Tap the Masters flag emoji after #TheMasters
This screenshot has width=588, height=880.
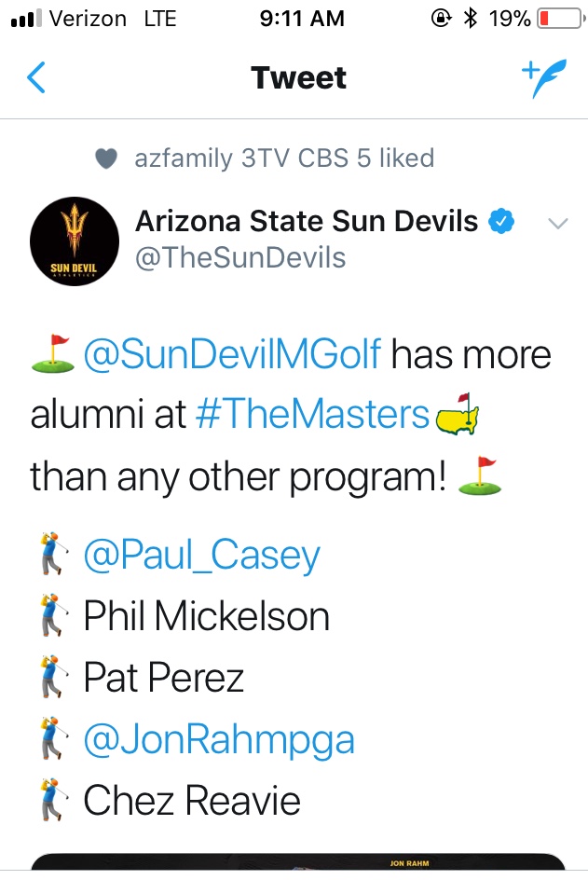click(456, 416)
